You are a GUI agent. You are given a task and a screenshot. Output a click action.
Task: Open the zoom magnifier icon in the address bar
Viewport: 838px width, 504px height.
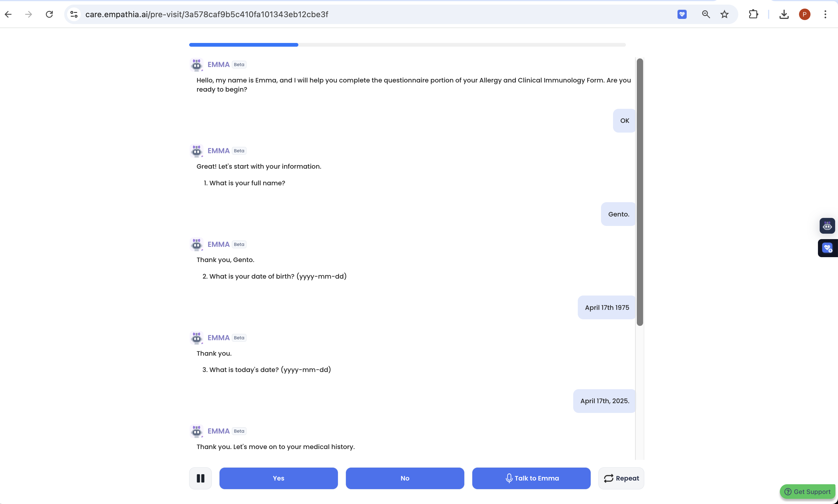click(706, 14)
